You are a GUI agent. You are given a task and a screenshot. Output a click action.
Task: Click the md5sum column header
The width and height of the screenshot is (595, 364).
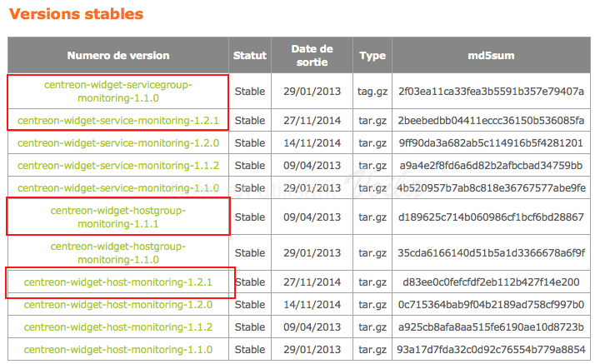click(491, 56)
